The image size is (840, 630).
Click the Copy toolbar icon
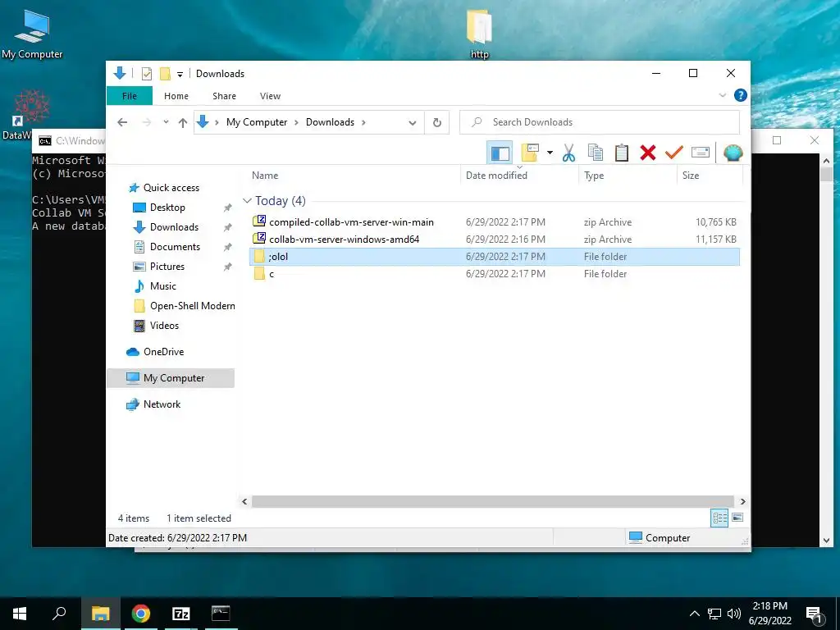click(x=596, y=153)
